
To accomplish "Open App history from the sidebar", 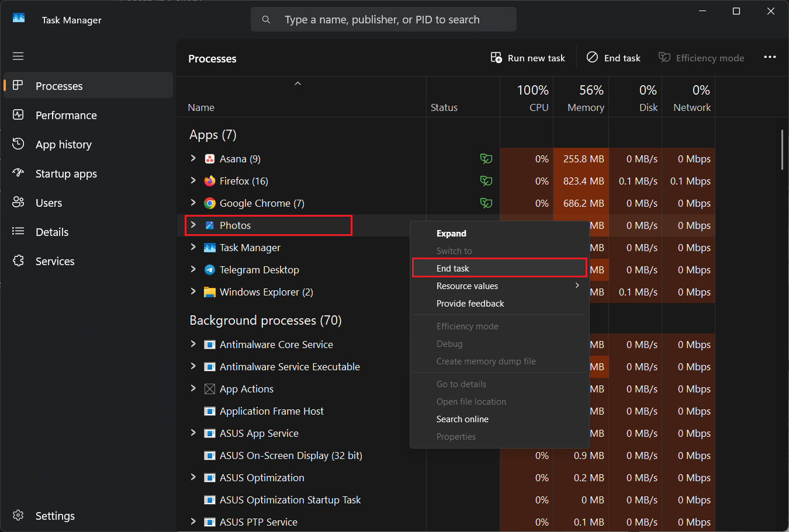I will pyautogui.click(x=63, y=144).
